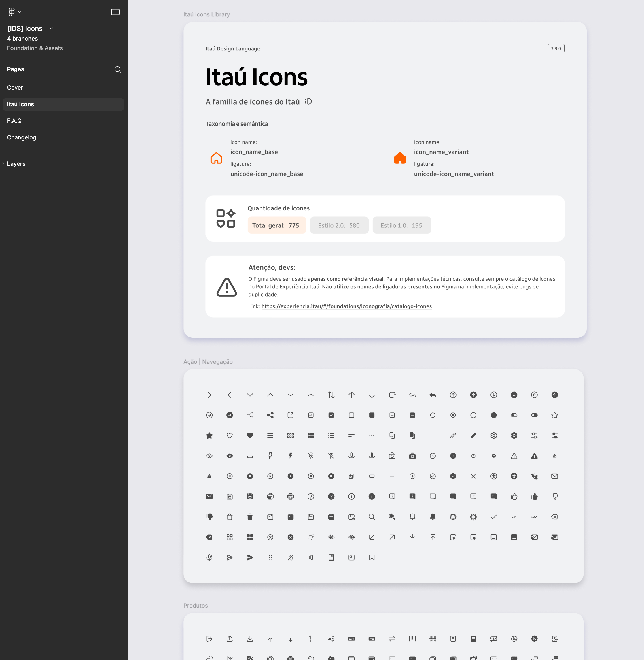
Task: Open the dropdown chevron beside Figma logo
Action: coord(20,12)
